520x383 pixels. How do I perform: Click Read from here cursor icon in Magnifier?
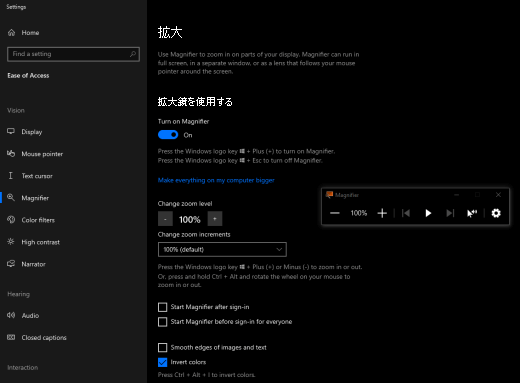(472, 213)
